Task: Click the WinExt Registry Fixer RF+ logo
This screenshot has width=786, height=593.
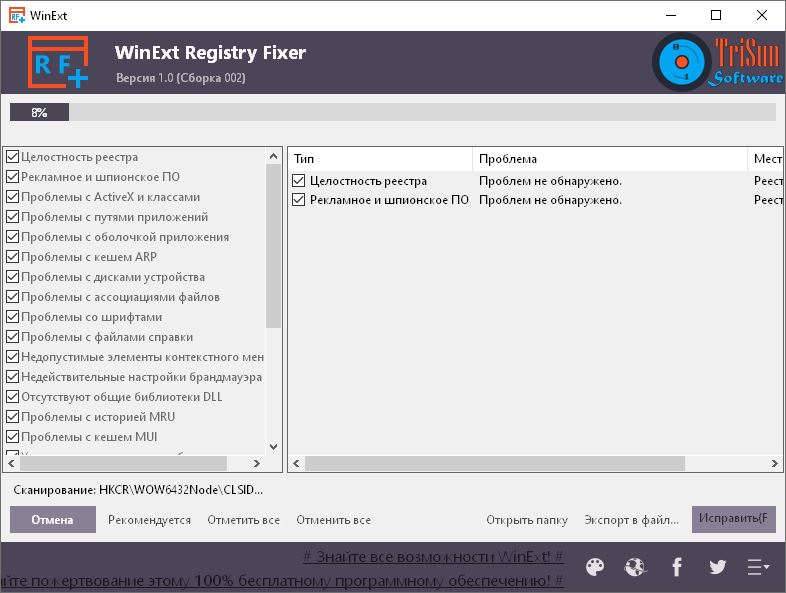Action: 58,62
